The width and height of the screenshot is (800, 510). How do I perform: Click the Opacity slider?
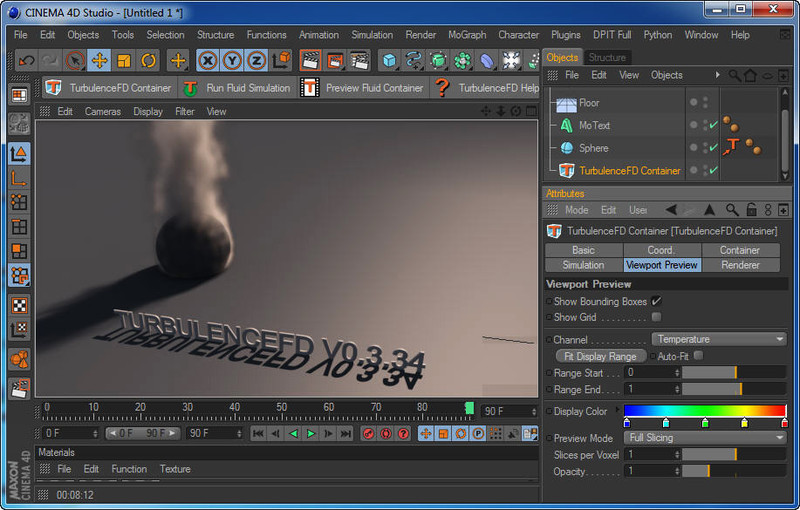coord(734,471)
